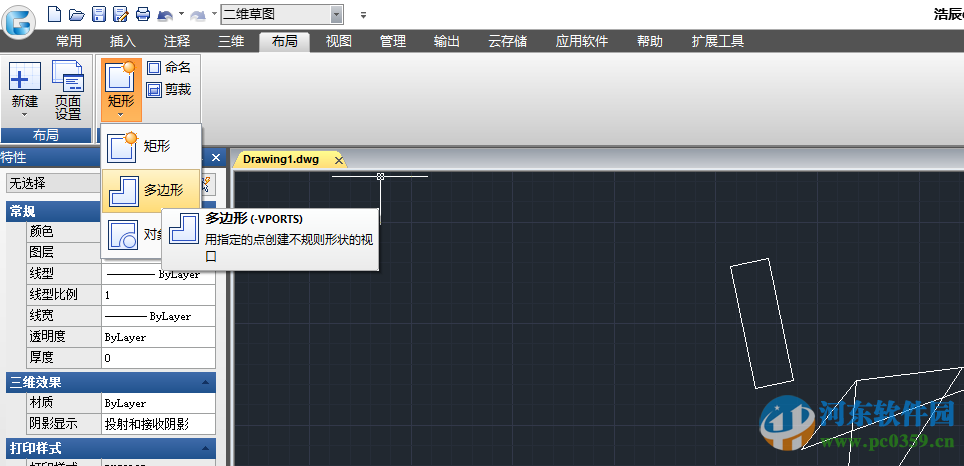Click the 剪裁 viewport button
The height and width of the screenshot is (466, 964).
click(168, 90)
